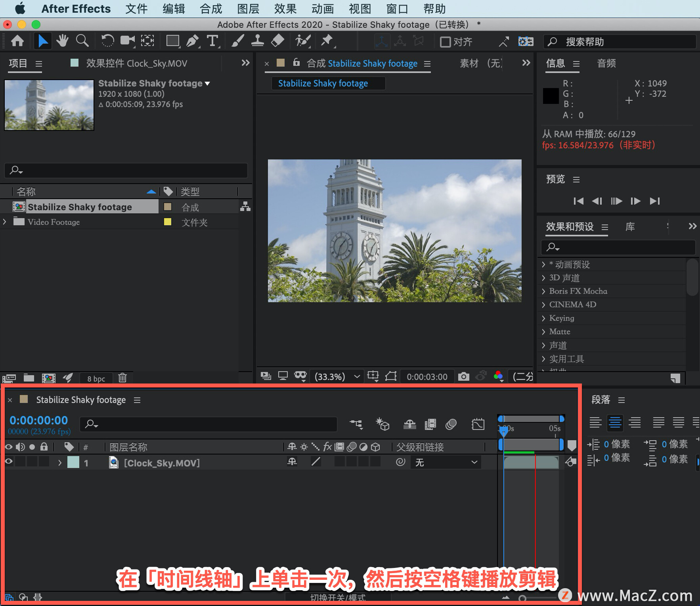Open the parent 无 dropdown for layer 1
Screen dimensions: 700x606
point(446,462)
